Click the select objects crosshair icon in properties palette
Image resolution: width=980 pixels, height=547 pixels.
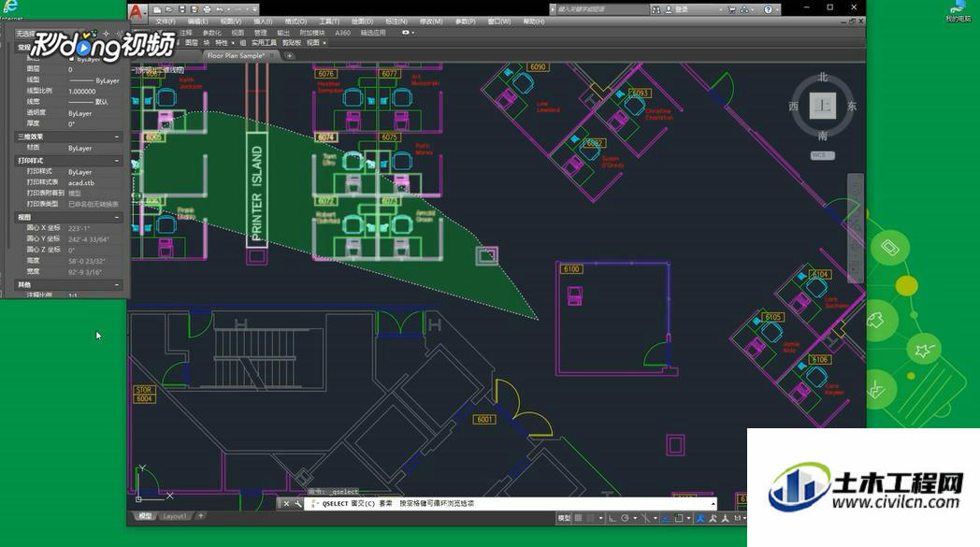point(106,33)
